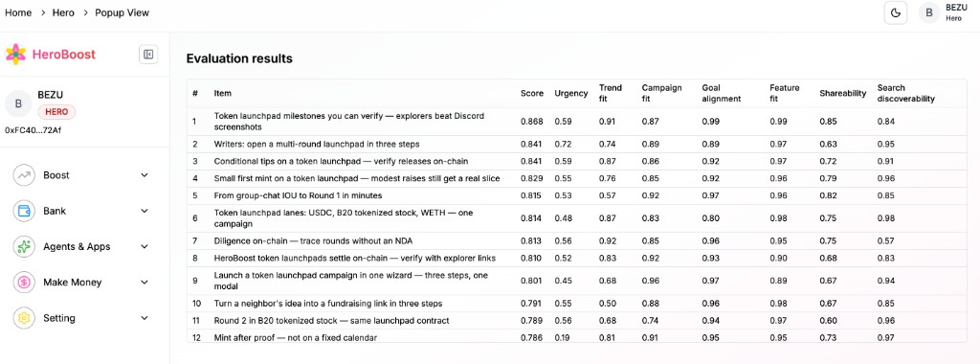
Task: Click Evaluation results heading
Action: (x=239, y=58)
